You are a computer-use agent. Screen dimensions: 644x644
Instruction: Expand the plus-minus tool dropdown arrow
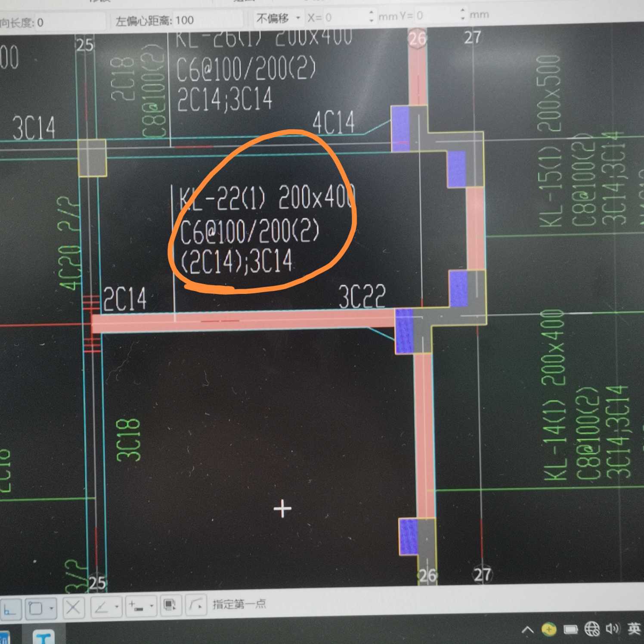(x=152, y=606)
